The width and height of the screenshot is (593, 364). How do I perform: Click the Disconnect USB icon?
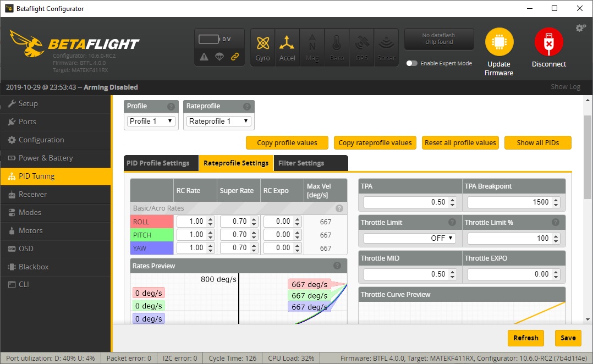549,42
